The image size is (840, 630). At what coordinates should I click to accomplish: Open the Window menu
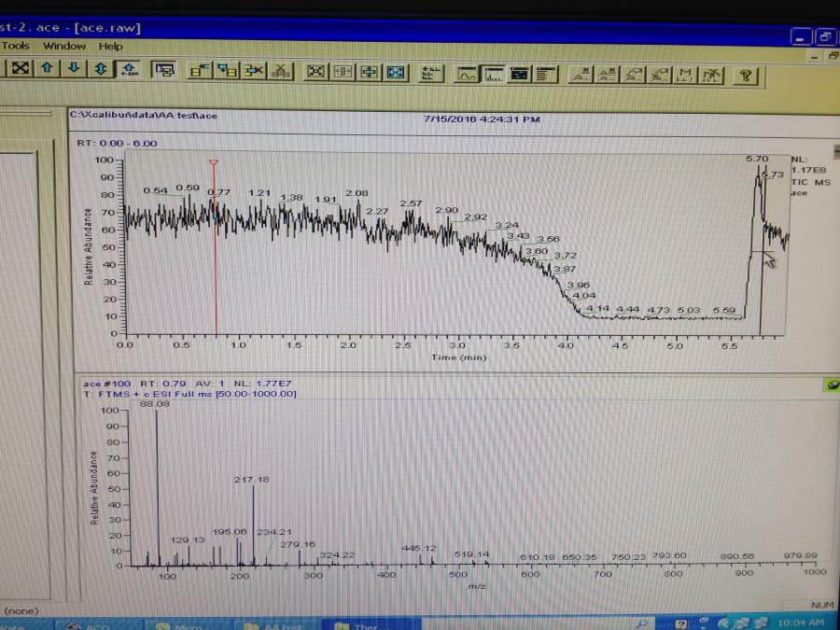pos(64,46)
